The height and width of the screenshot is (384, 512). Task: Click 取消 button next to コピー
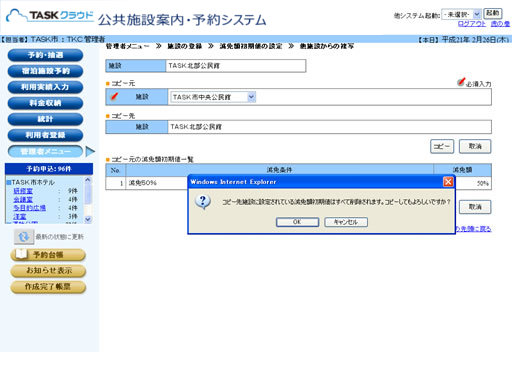click(475, 146)
